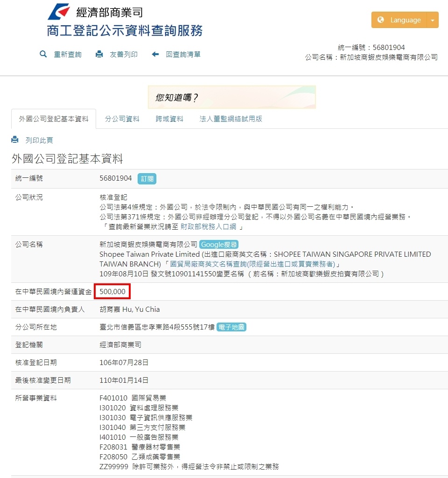Viewport: 448px width, 478px height.
Task: Click the 外國公司登記基本資料 section heading
Action: [67, 159]
